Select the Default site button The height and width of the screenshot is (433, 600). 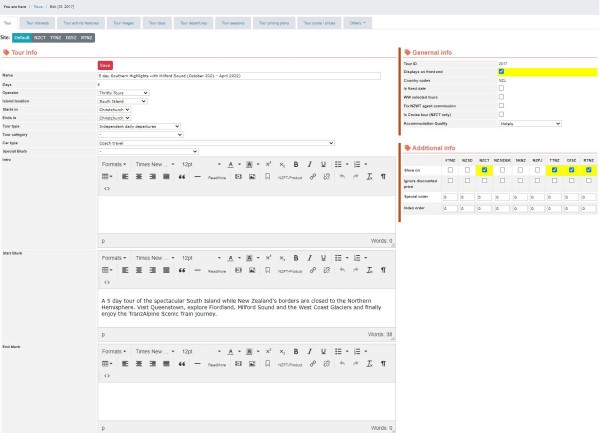22,38
